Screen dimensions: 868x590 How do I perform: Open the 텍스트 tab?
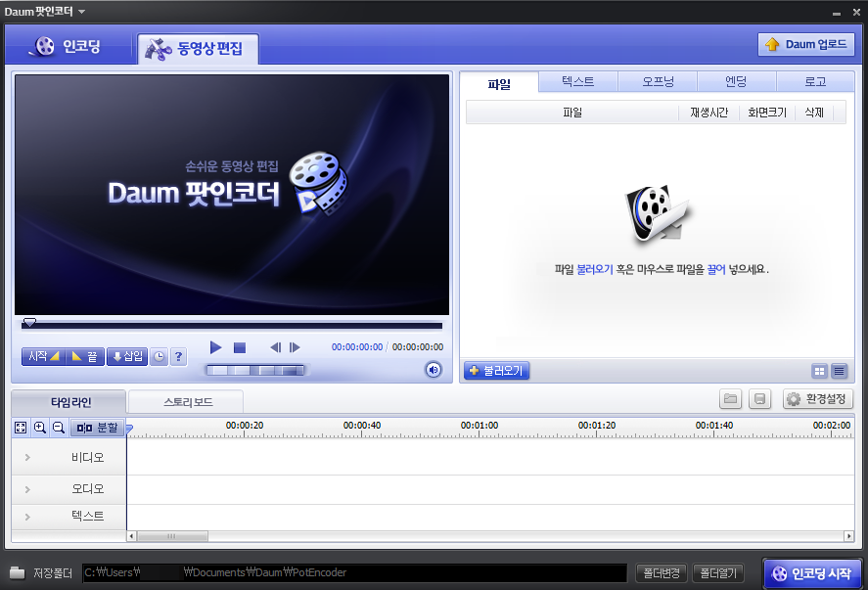pos(578,81)
